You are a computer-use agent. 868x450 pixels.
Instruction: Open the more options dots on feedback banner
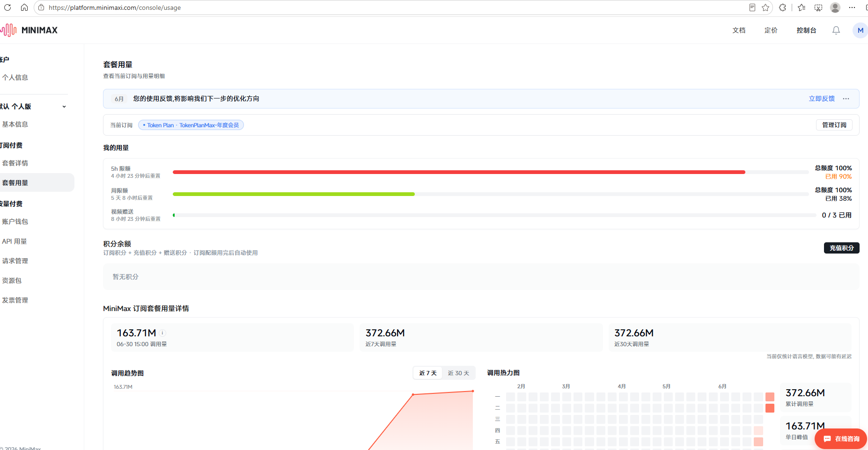[x=846, y=99]
